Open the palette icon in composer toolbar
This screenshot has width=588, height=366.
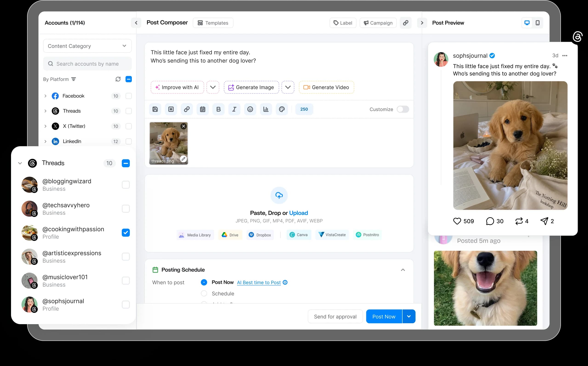tap(282, 109)
